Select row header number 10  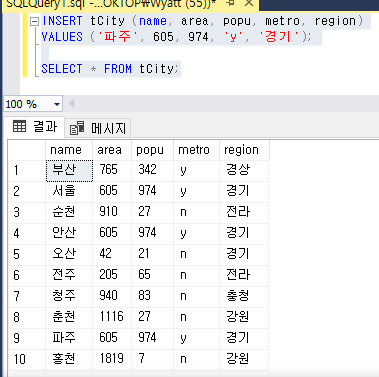[27, 359]
